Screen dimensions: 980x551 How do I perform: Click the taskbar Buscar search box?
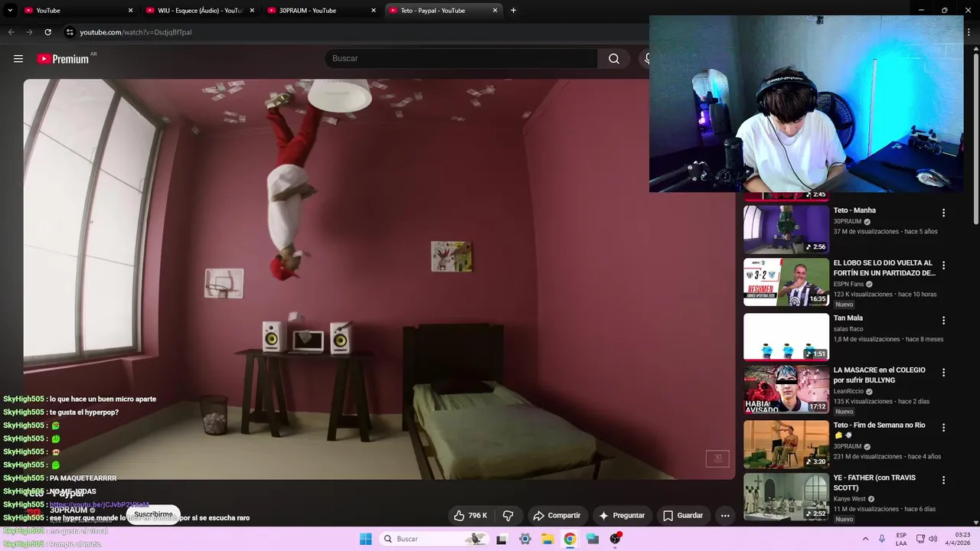pyautogui.click(x=433, y=539)
